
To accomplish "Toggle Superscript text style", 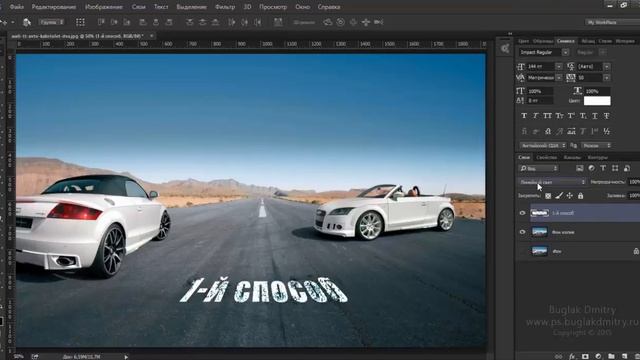I will click(571, 116).
